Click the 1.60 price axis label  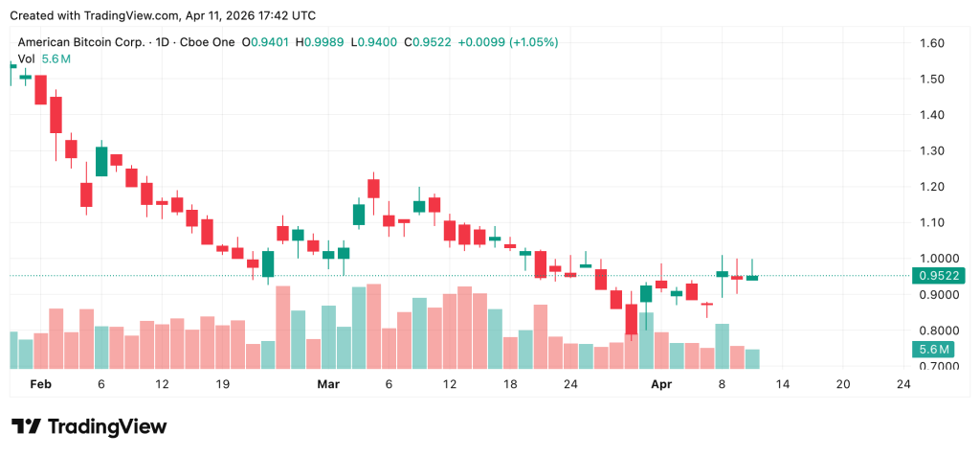pyautogui.click(x=932, y=43)
